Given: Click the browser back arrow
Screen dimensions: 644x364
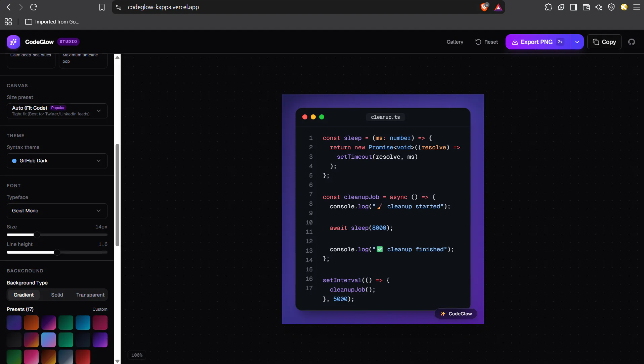Looking at the screenshot, I should (9, 7).
